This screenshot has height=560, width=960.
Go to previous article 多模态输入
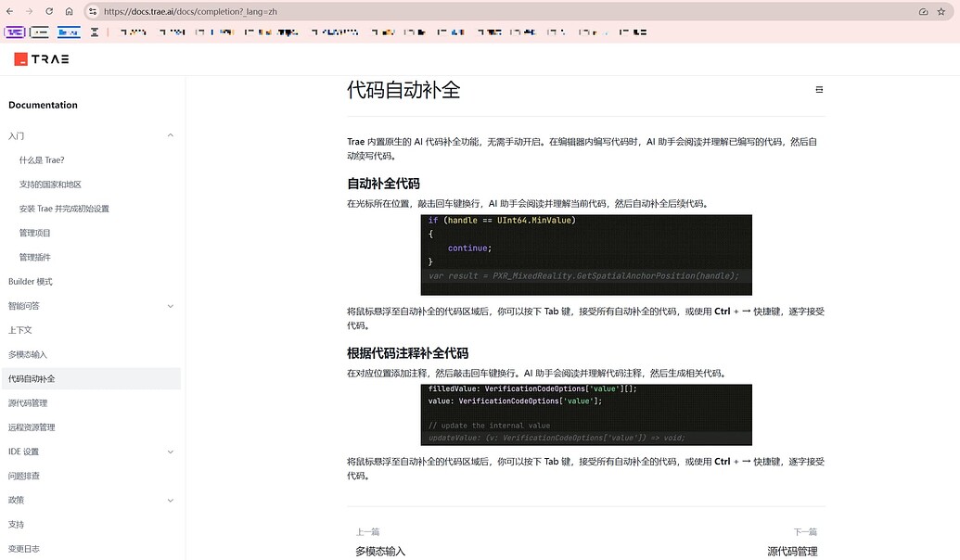pyautogui.click(x=380, y=552)
